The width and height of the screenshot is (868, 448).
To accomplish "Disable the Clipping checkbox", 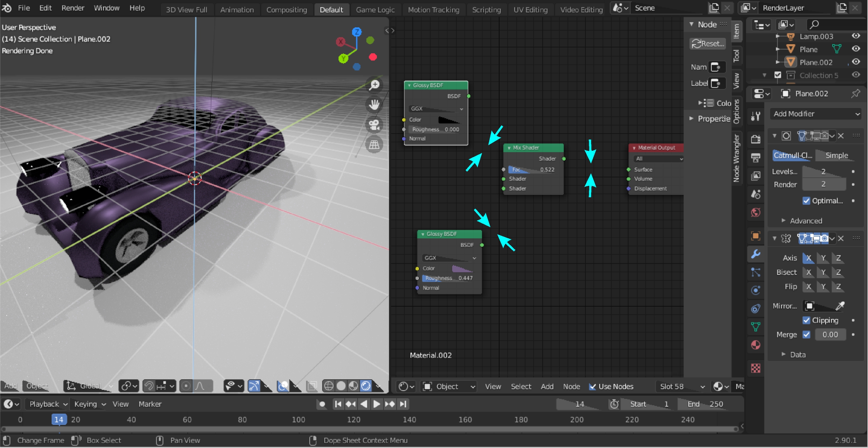I will 806,320.
